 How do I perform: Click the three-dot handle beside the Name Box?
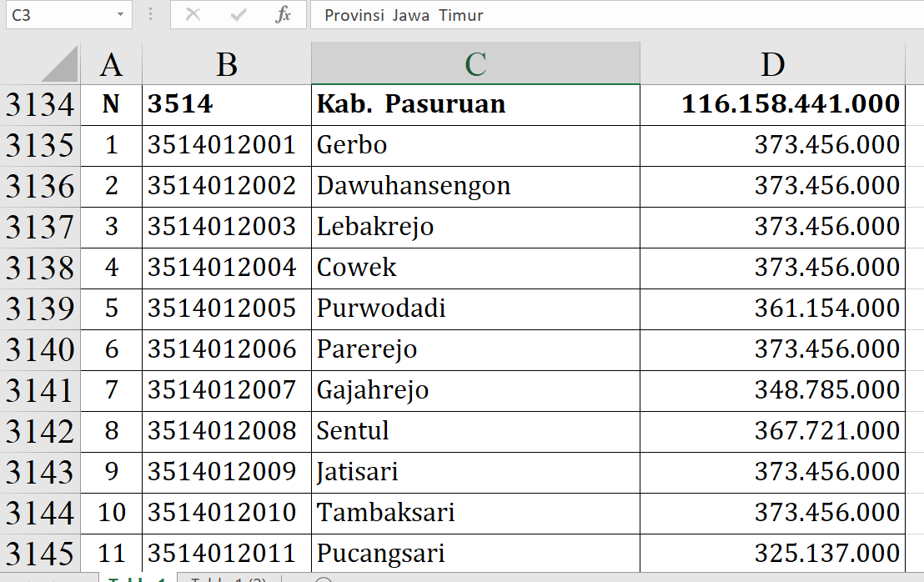[150, 15]
